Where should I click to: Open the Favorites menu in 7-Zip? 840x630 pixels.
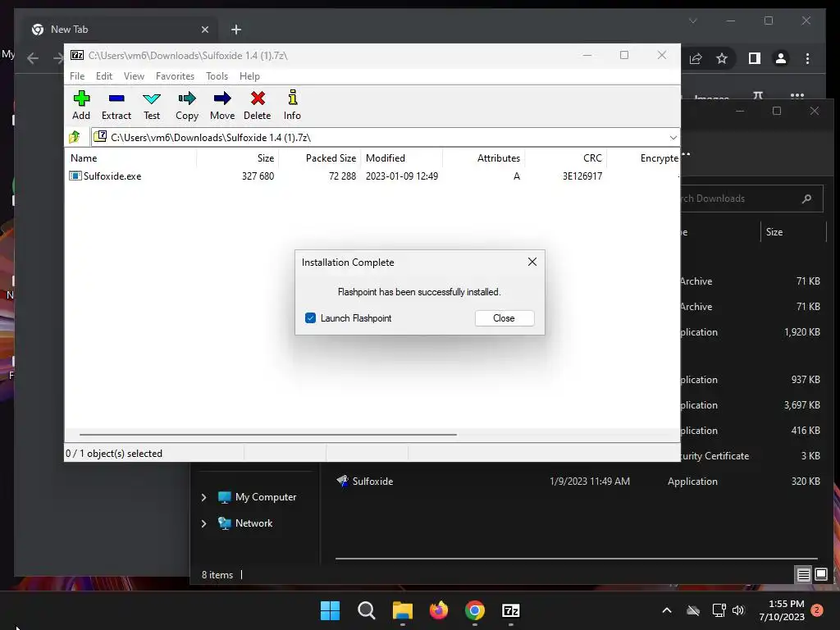176,76
